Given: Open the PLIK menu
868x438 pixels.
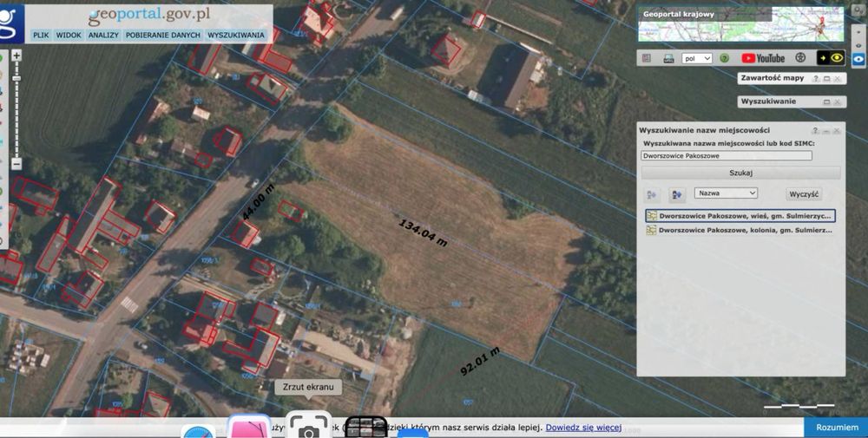Looking at the screenshot, I should click(41, 35).
